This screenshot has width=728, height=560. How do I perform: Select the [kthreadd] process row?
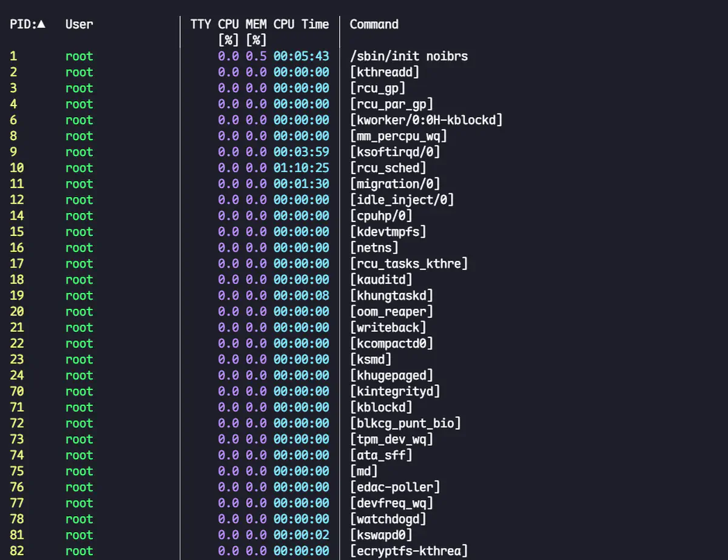click(x=385, y=72)
